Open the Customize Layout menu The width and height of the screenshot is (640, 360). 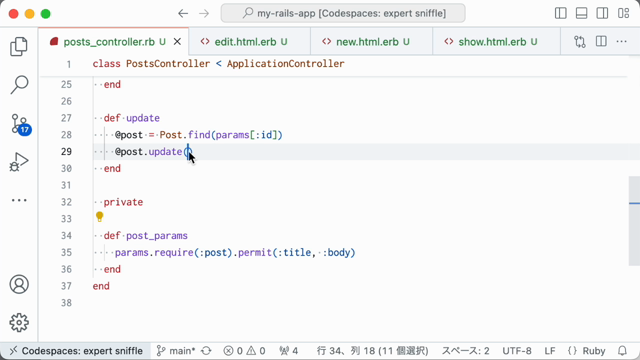click(x=623, y=13)
